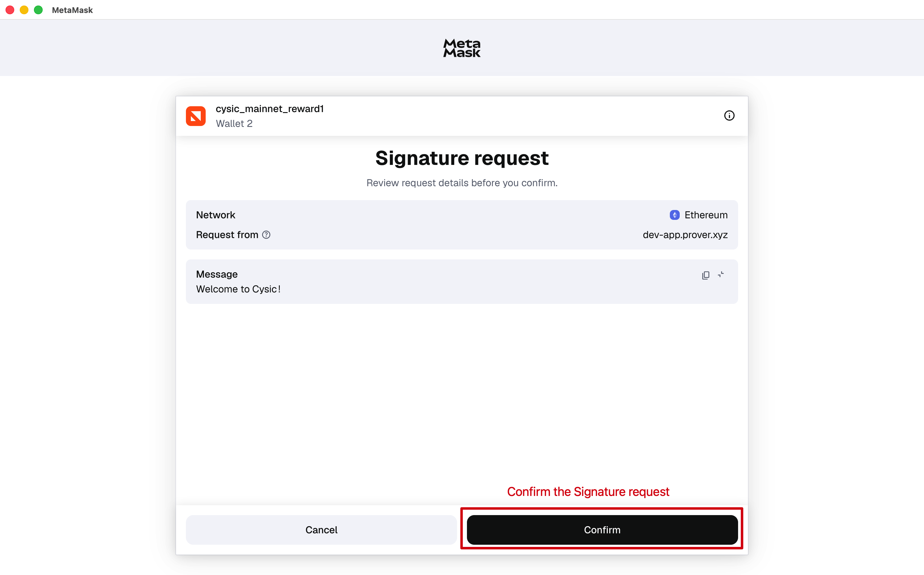924x575 pixels.
Task: Click the MetaMask logo in the header
Action: [462, 48]
